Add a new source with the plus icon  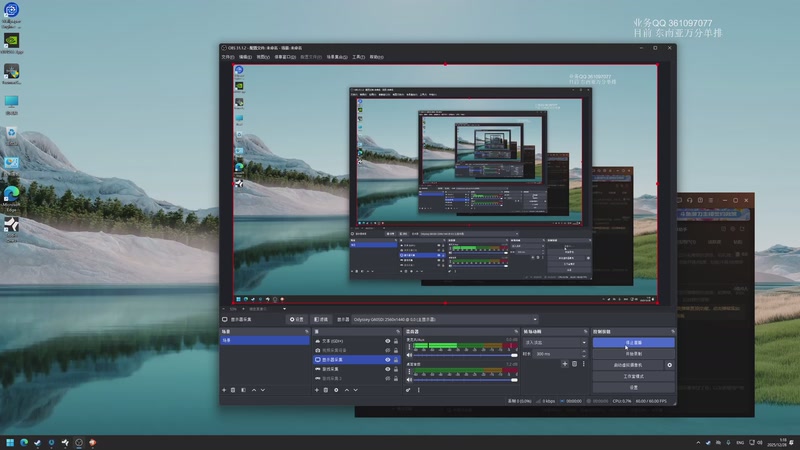coord(317,390)
